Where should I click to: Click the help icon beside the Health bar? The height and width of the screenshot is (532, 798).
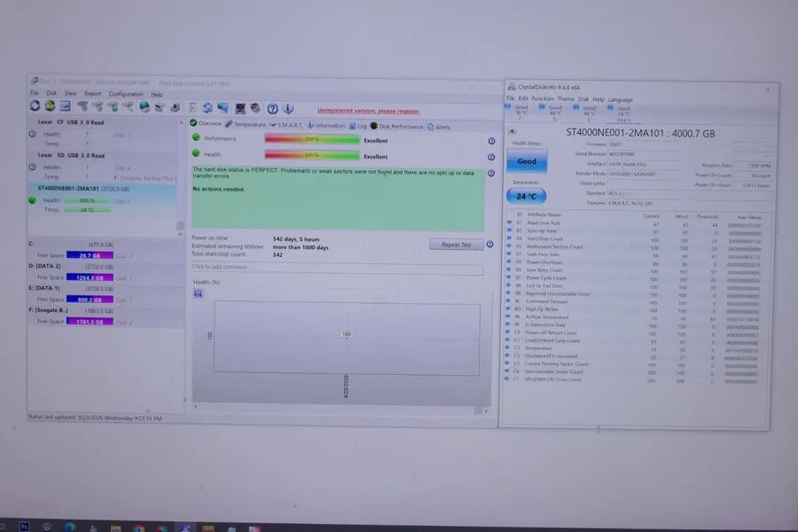click(x=491, y=157)
